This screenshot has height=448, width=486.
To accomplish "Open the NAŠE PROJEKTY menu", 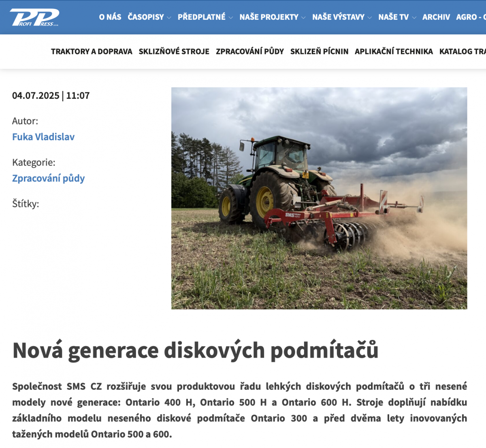I will 269,17.
